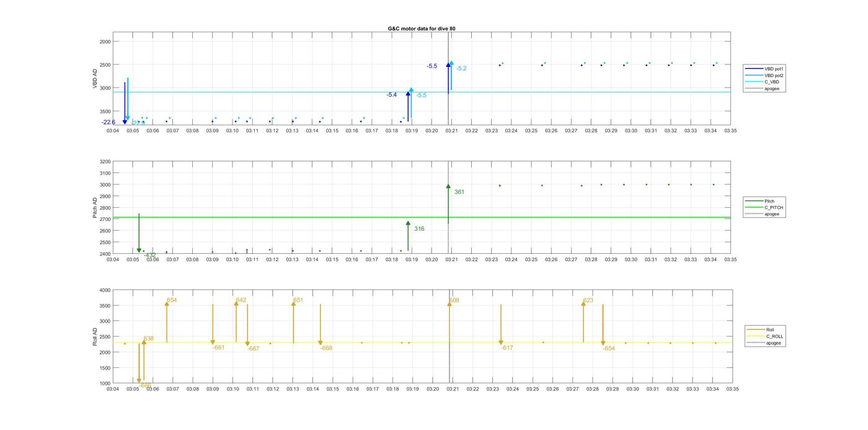Viewport: 868px width, 430px height.
Task: Click the "-5.4" VBD data label
Action: [x=392, y=95]
